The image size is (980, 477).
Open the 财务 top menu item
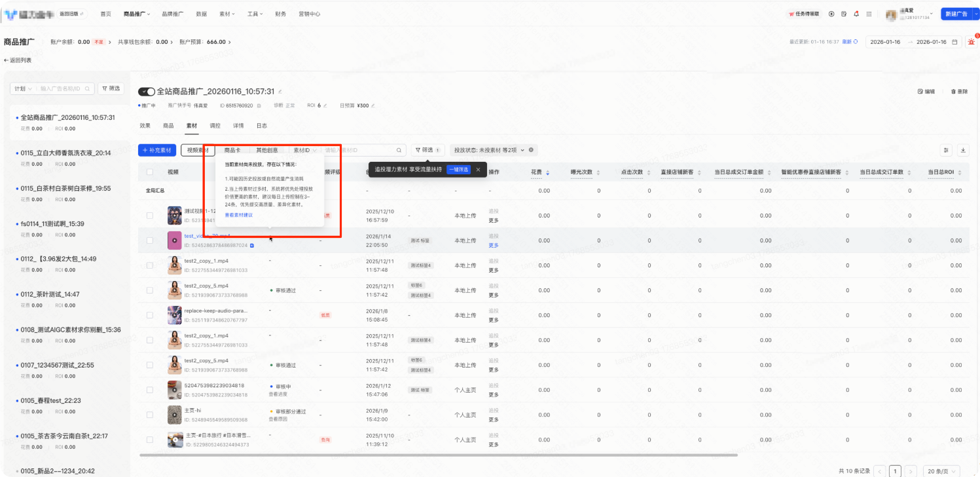coord(280,14)
